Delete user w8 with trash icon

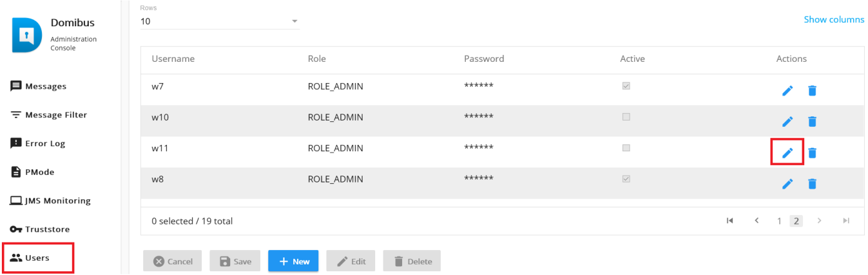tap(812, 184)
